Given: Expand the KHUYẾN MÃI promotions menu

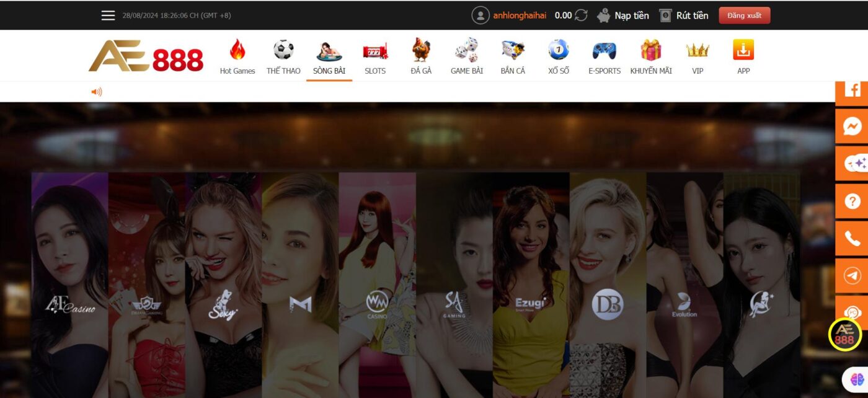Looking at the screenshot, I should pyautogui.click(x=651, y=57).
